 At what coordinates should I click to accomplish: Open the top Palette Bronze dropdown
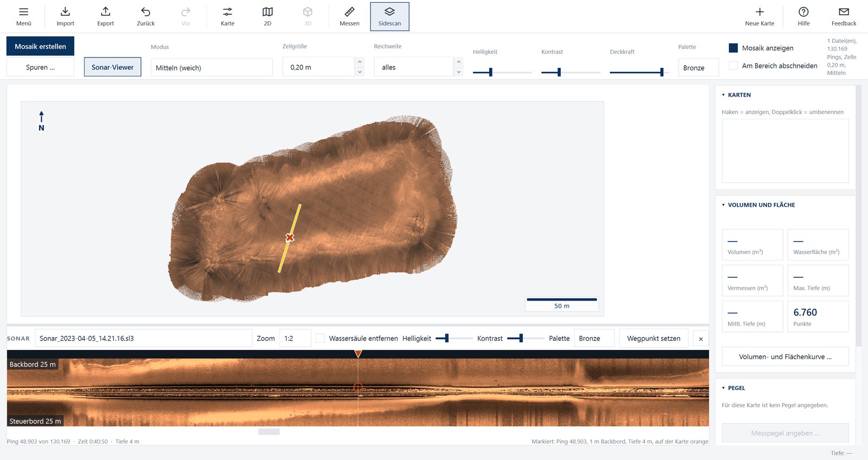(x=699, y=67)
